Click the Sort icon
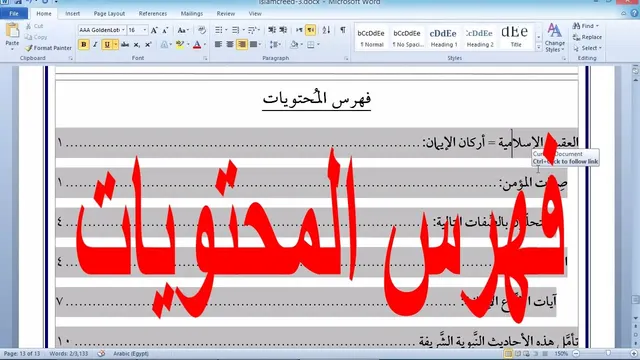 click(326, 30)
